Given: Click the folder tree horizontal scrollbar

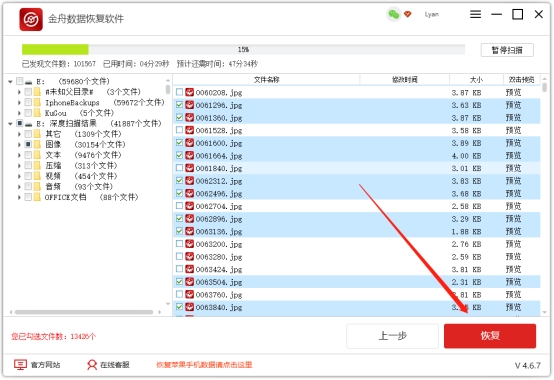Looking at the screenshot, I should tap(84, 312).
